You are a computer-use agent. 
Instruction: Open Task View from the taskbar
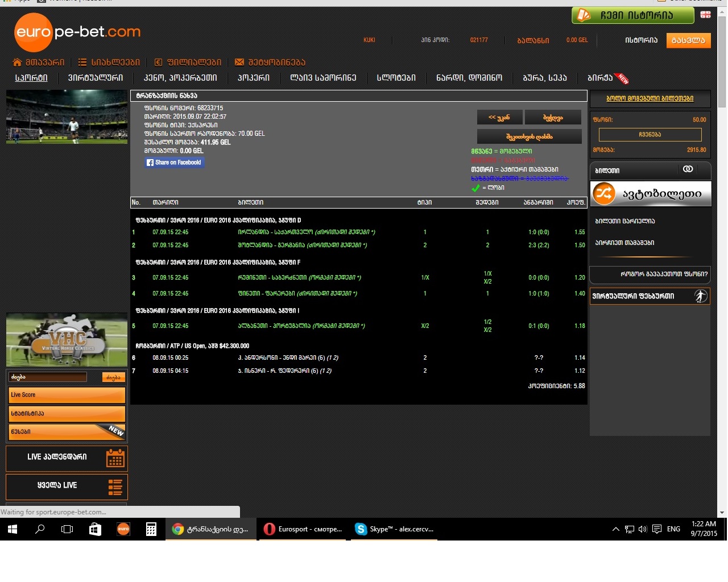[67, 529]
